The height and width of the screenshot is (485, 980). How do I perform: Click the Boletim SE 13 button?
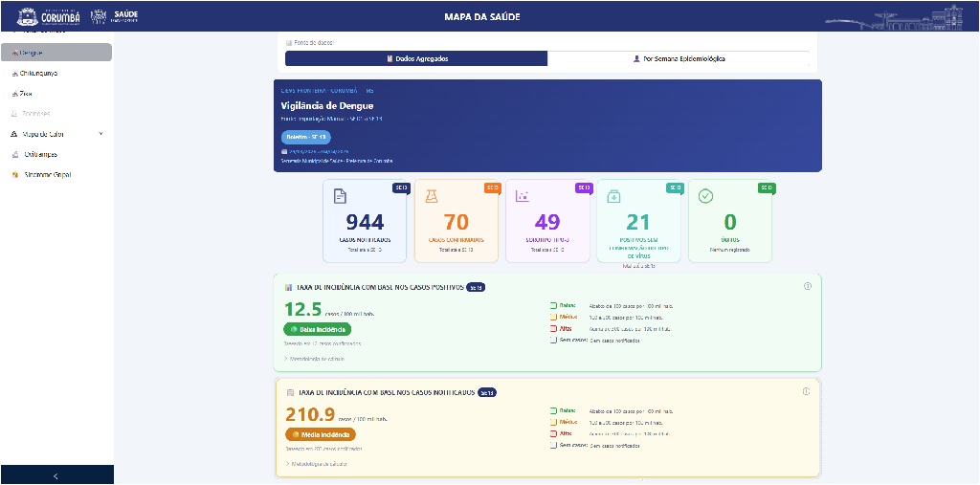point(305,137)
